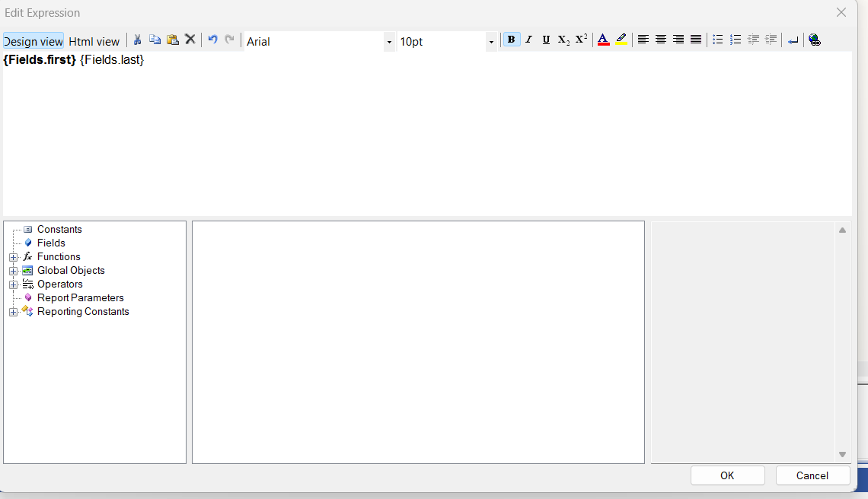The image size is (868, 499).
Task: Insert a line break using arrow icon
Action: point(793,40)
